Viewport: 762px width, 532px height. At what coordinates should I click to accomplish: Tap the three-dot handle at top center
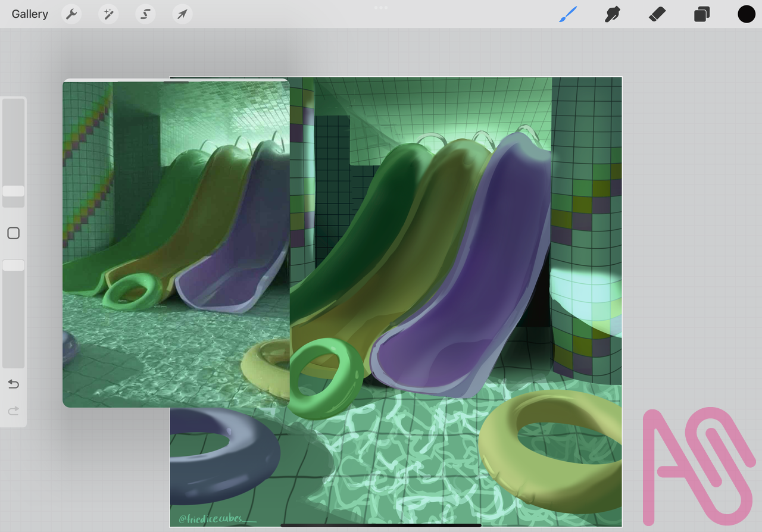click(380, 8)
